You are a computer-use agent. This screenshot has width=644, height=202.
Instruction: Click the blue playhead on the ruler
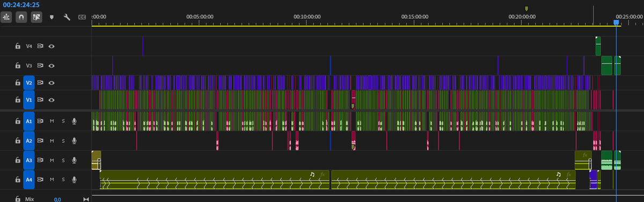[x=616, y=22]
